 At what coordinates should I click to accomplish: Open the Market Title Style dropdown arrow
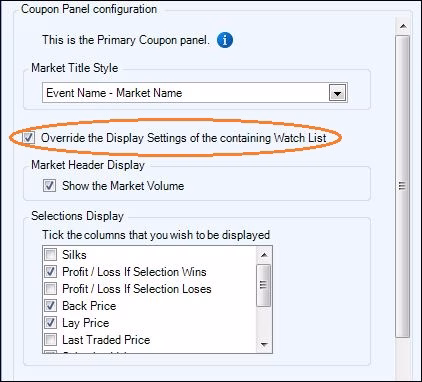[x=337, y=93]
